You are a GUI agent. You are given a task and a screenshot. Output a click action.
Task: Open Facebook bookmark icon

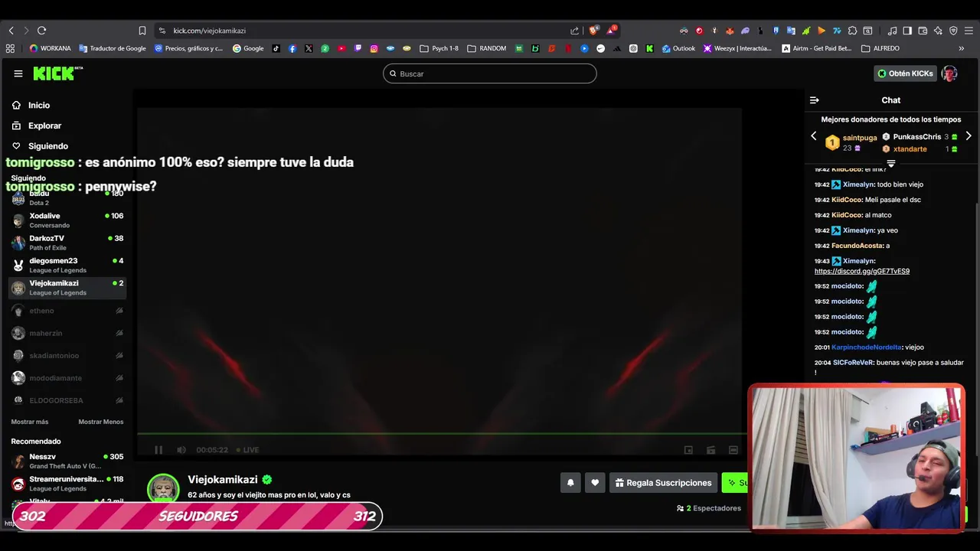coord(292,48)
